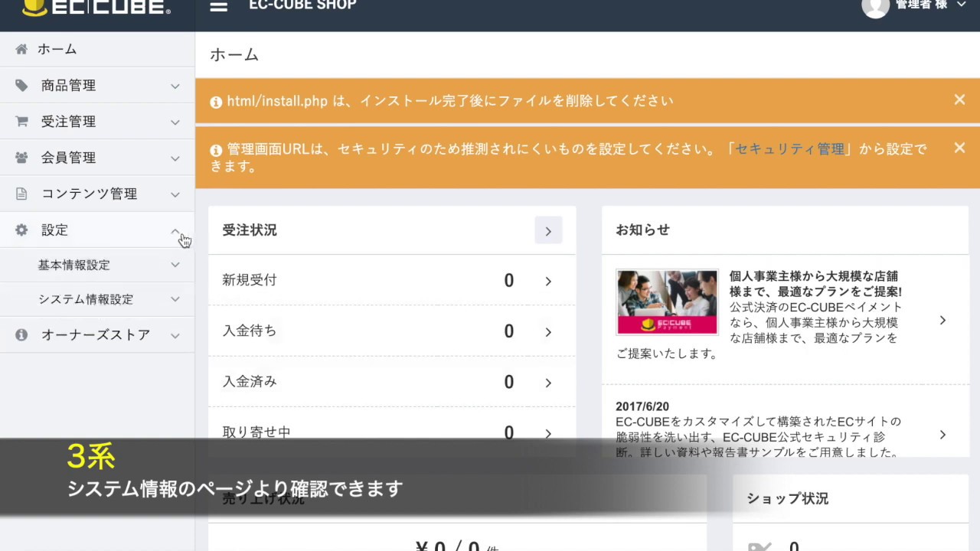Image resolution: width=980 pixels, height=551 pixels.
Task: Expand 商品管理 menu chevron
Action: click(175, 86)
